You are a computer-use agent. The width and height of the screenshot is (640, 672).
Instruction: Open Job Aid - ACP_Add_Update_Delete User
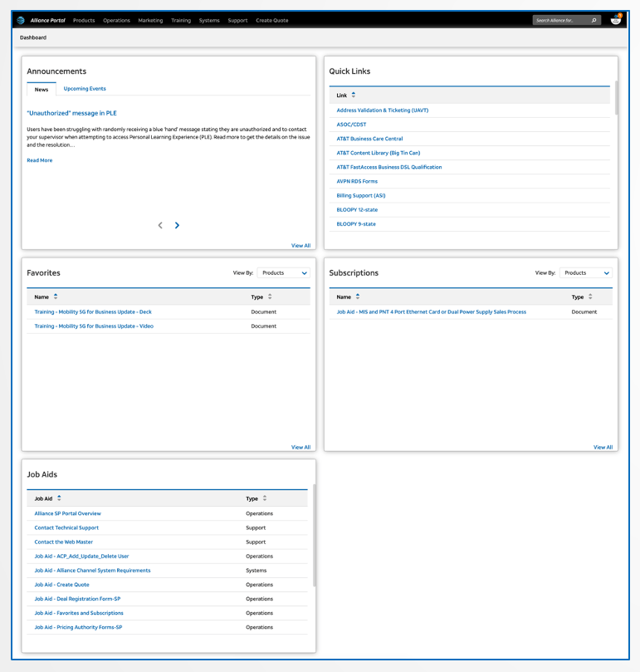(81, 557)
